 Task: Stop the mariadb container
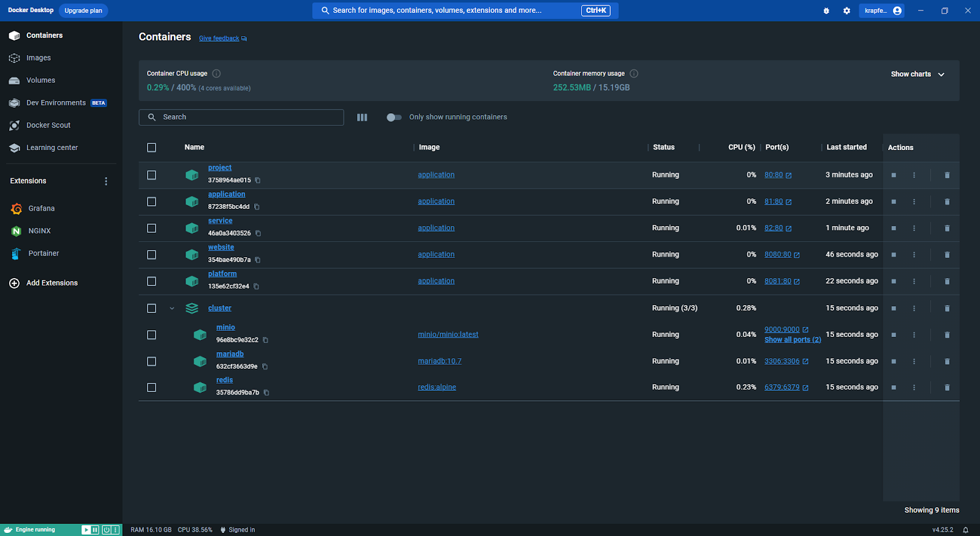click(894, 361)
